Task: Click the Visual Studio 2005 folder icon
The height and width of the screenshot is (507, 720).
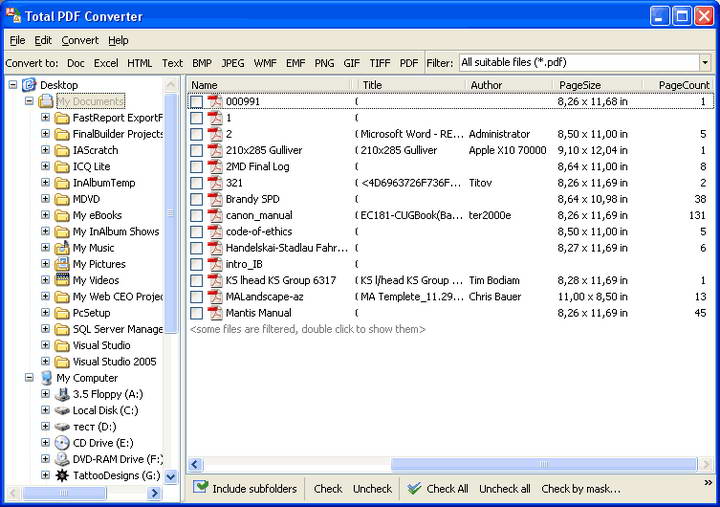Action: click(x=62, y=362)
